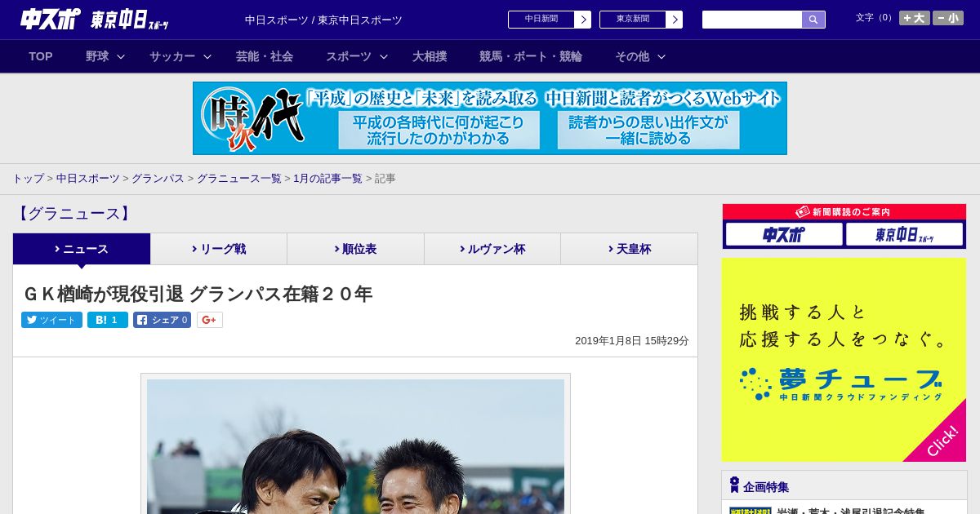Click the 新聞購読のご案内 red banner
This screenshot has width=980, height=514.
[844, 212]
